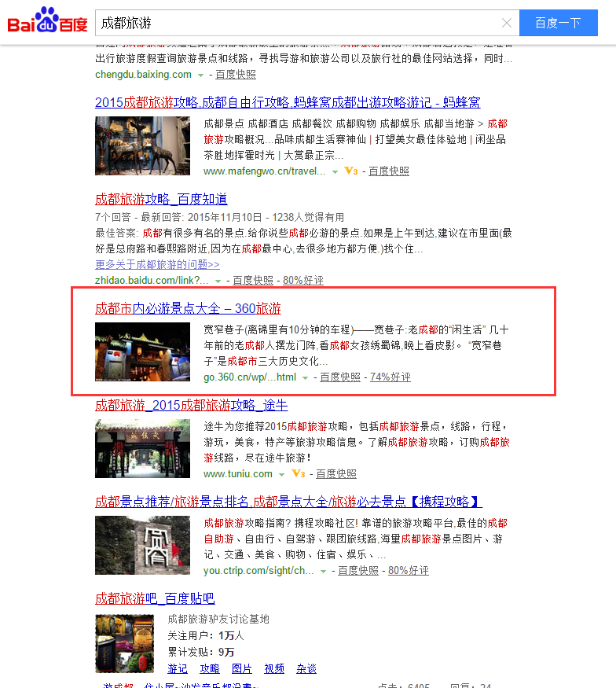Open the 360旅游 result night street thumbnail
Screen dimensions: 616x688
point(142,351)
